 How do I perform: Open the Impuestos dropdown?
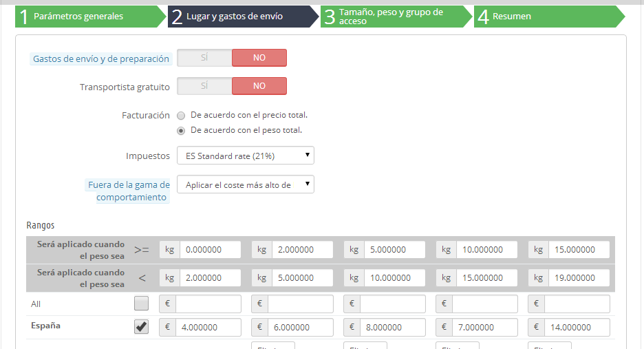246,156
